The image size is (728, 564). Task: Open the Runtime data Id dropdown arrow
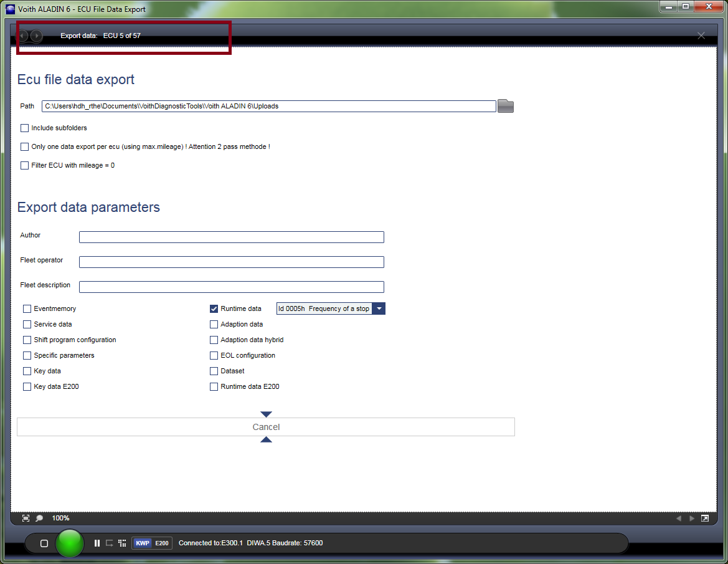(x=379, y=308)
